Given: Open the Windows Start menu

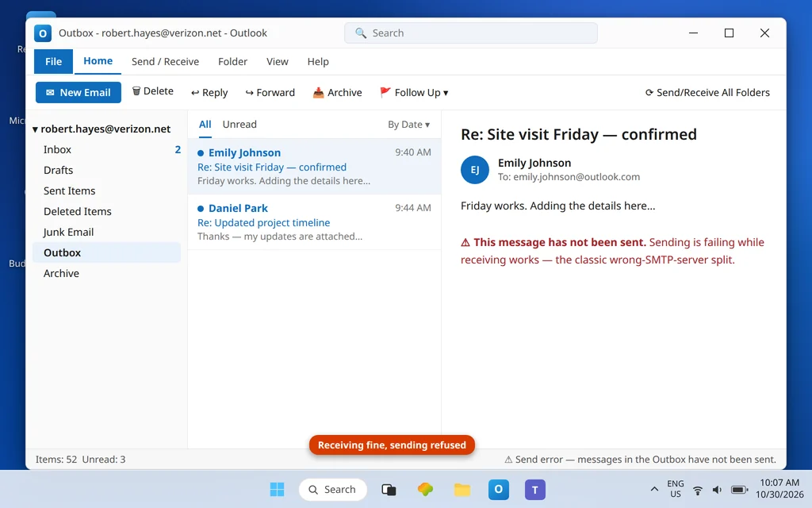Looking at the screenshot, I should (x=277, y=489).
